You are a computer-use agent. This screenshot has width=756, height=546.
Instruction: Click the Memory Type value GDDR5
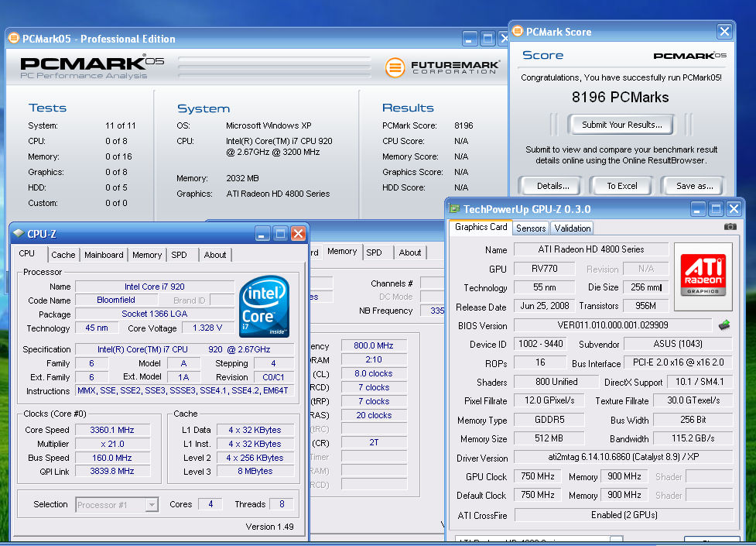549,420
